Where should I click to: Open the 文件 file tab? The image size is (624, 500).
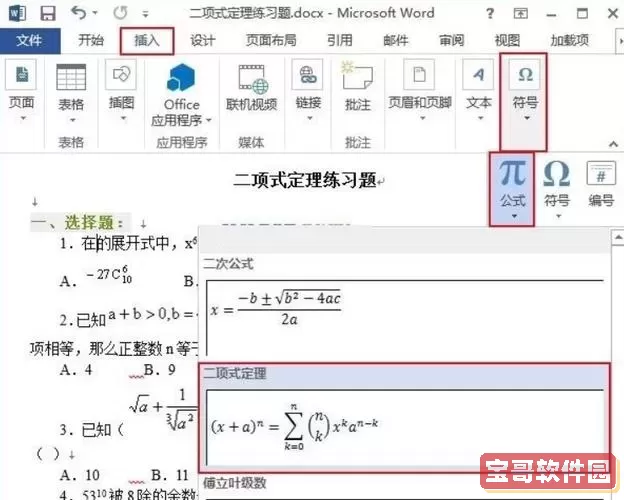29,41
